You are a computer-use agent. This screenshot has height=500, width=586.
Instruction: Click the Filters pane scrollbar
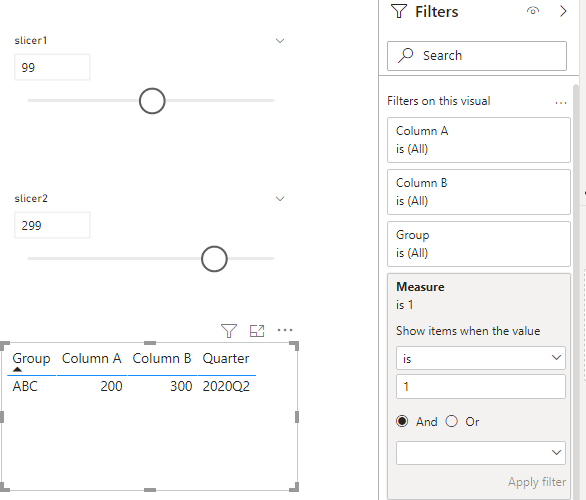tap(576, 291)
